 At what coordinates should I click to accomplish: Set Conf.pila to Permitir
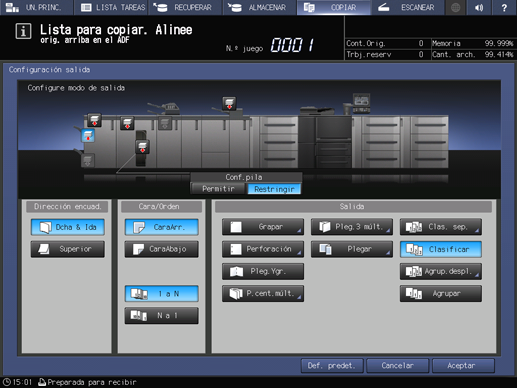point(219,189)
